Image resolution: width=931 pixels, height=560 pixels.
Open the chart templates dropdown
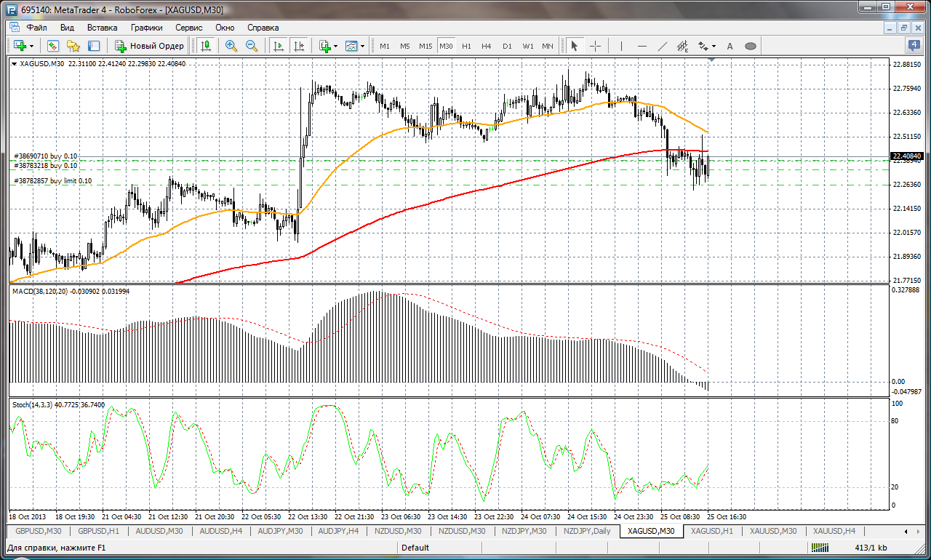(x=356, y=46)
